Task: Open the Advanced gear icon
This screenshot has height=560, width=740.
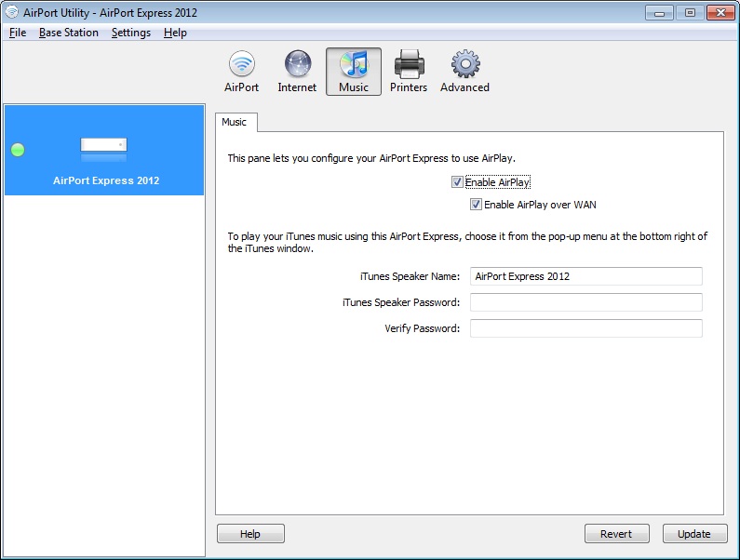Action: pyautogui.click(x=464, y=72)
